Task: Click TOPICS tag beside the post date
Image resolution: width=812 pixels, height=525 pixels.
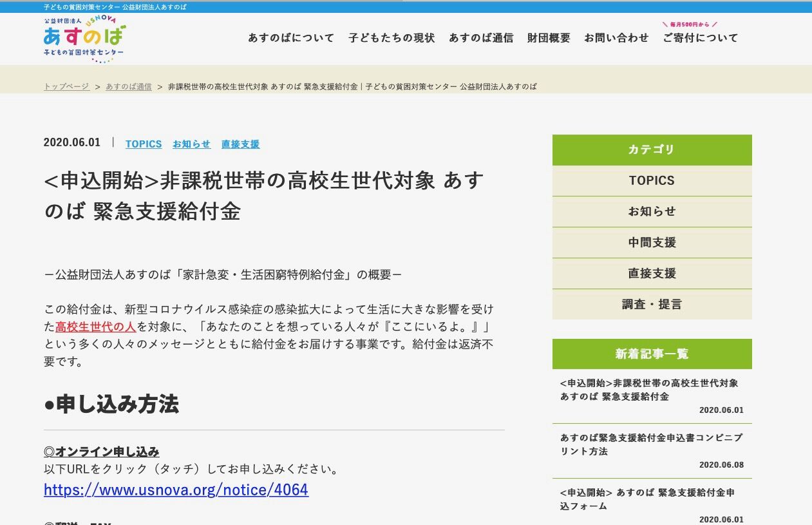Action: 144,144
